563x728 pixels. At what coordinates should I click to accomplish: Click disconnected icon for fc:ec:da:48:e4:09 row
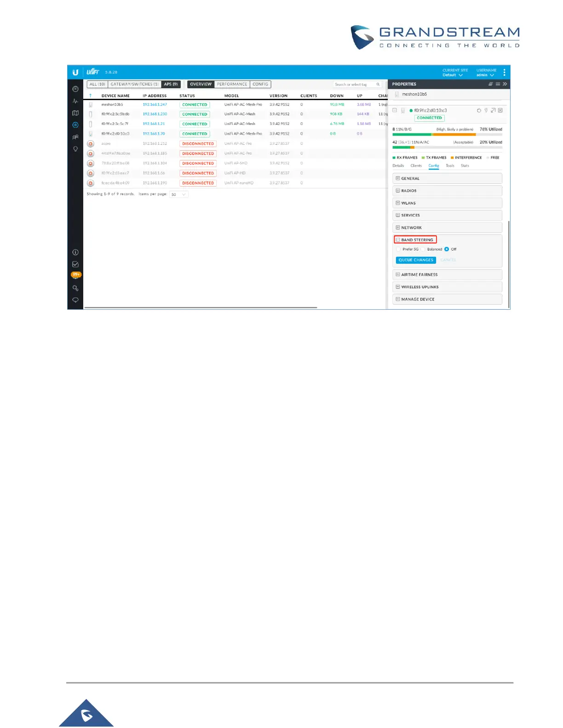[91, 183]
